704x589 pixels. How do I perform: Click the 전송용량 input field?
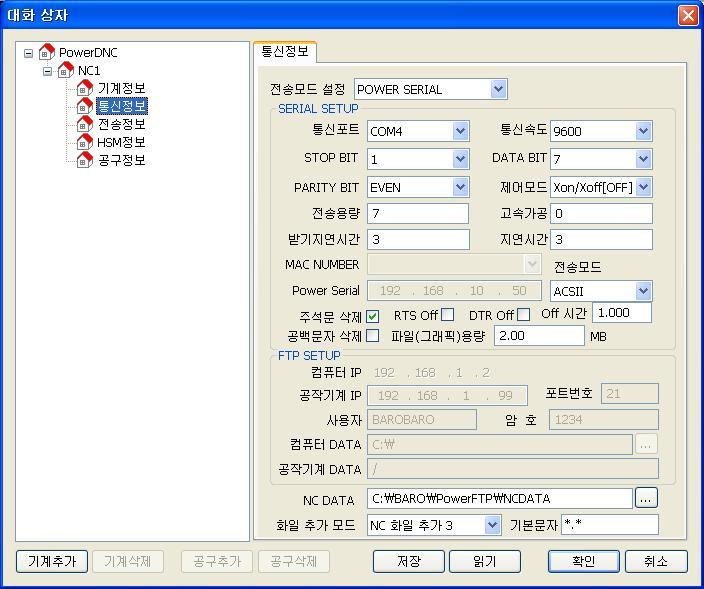(x=418, y=213)
